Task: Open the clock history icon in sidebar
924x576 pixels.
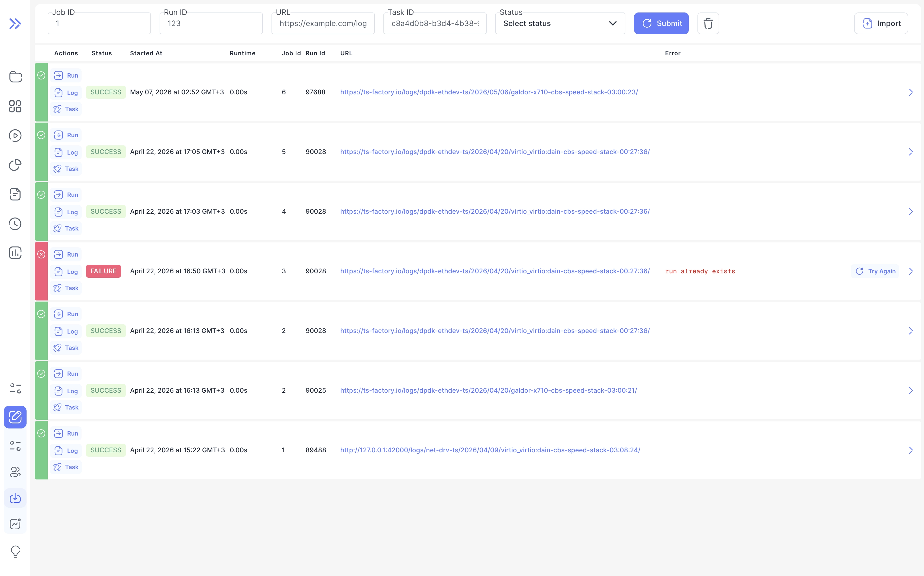Action: pyautogui.click(x=15, y=224)
